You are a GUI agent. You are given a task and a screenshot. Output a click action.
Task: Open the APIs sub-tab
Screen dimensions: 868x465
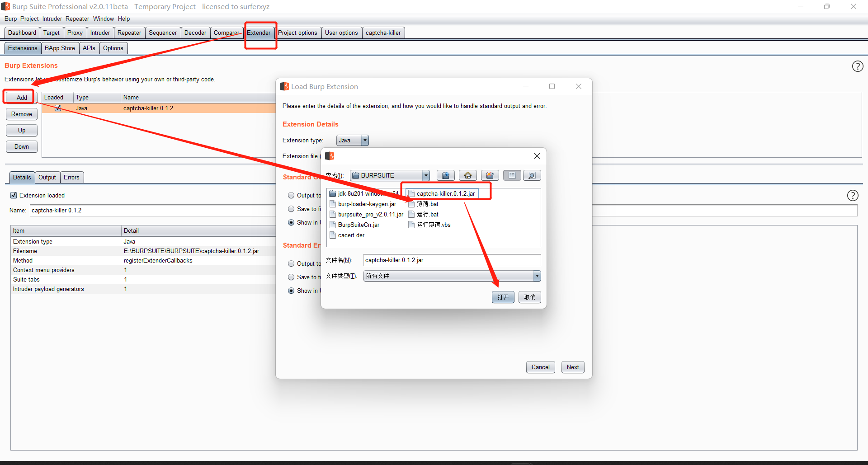89,48
